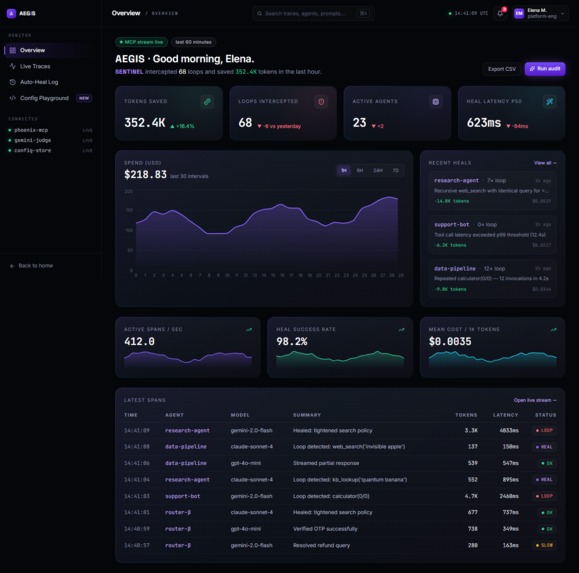The width and height of the screenshot is (579, 573).
Task: Click summary 'Resolved refund query'
Action: (321, 545)
